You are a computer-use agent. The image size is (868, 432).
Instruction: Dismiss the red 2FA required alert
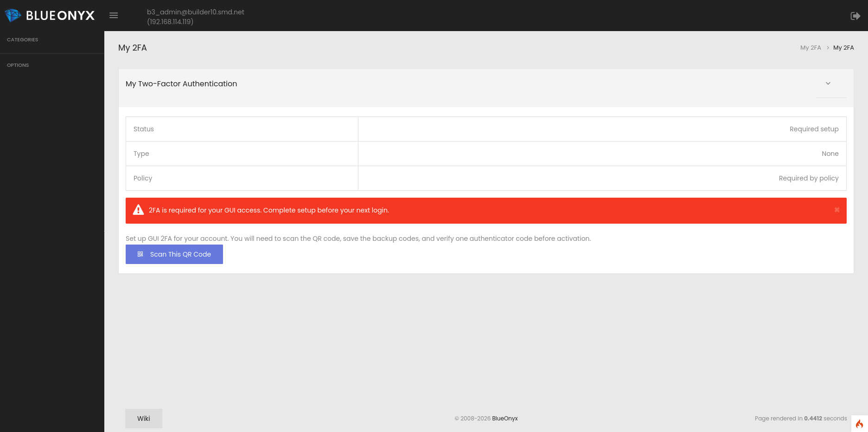(837, 210)
